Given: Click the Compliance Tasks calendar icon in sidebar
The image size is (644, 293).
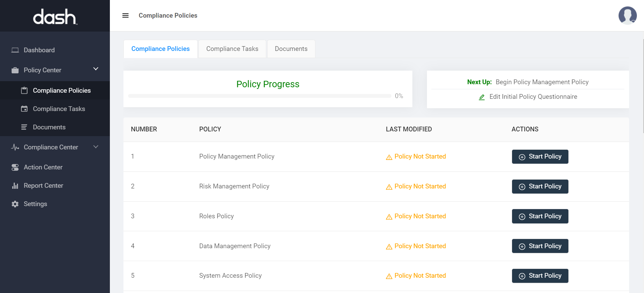Looking at the screenshot, I should click(24, 109).
